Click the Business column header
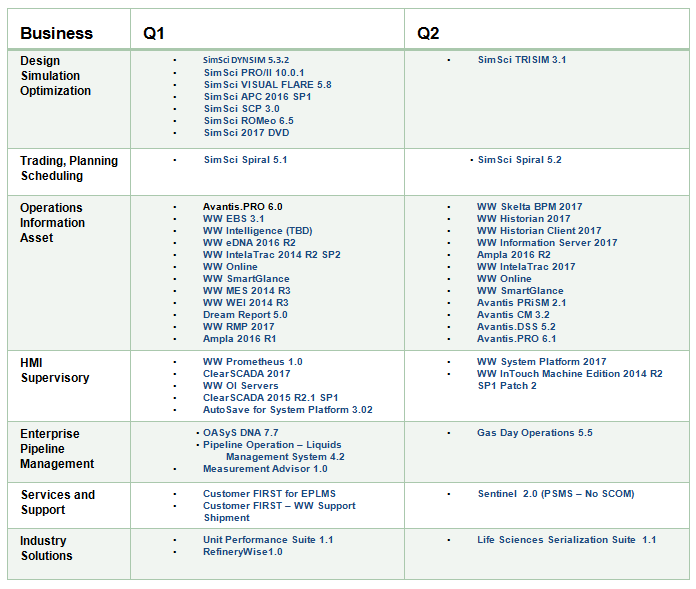Viewport: 696px width, 589px height. click(56, 33)
